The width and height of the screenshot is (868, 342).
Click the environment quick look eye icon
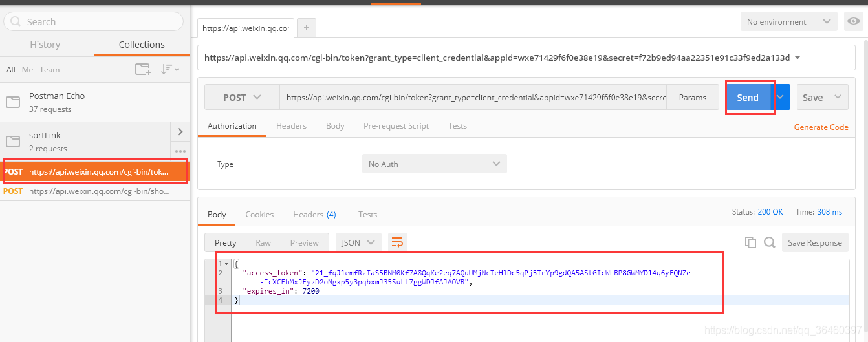pyautogui.click(x=853, y=21)
